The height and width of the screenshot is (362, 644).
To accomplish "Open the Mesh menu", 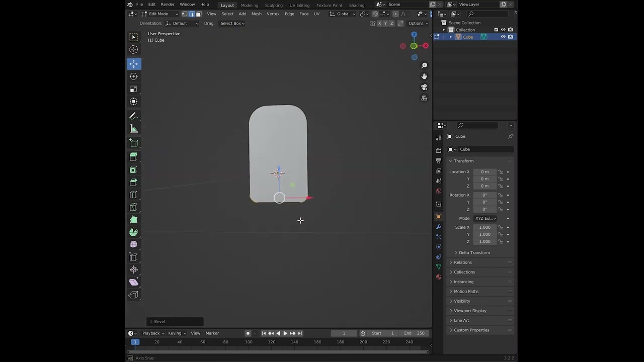I will [256, 14].
